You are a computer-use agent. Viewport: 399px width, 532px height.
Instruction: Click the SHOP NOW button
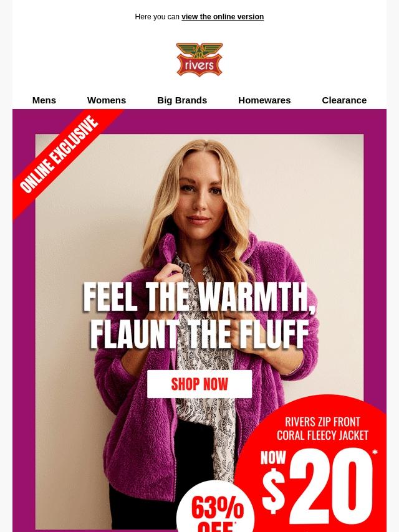tap(199, 384)
